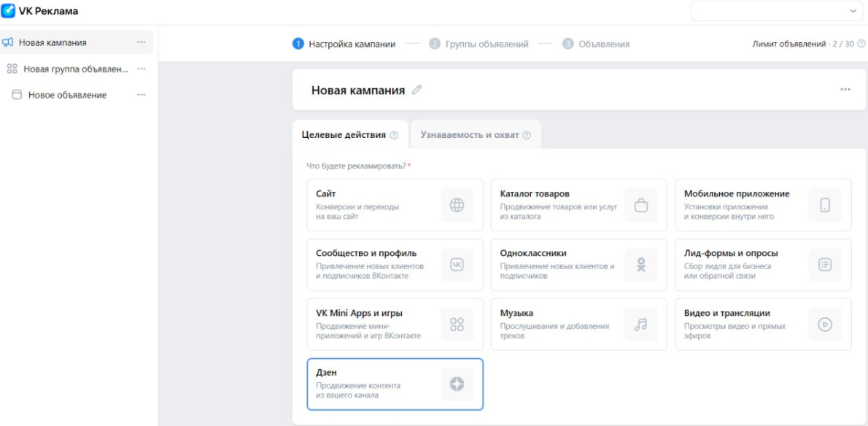
Task: Open three-dot menu for Новое объявление
Action: (142, 95)
